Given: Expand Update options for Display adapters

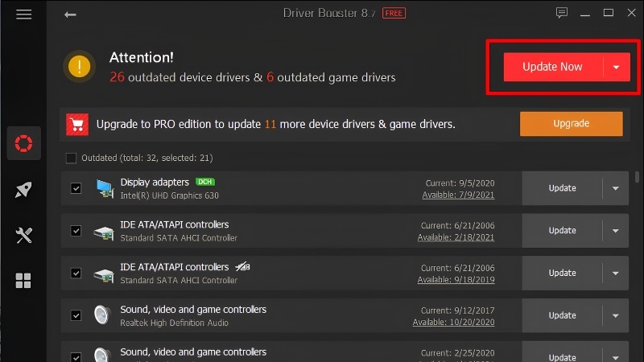Looking at the screenshot, I should click(x=615, y=188).
